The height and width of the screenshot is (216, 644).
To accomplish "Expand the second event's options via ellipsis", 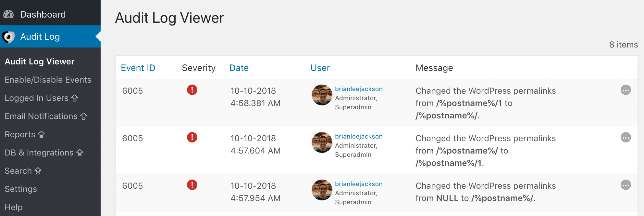I will [626, 137].
